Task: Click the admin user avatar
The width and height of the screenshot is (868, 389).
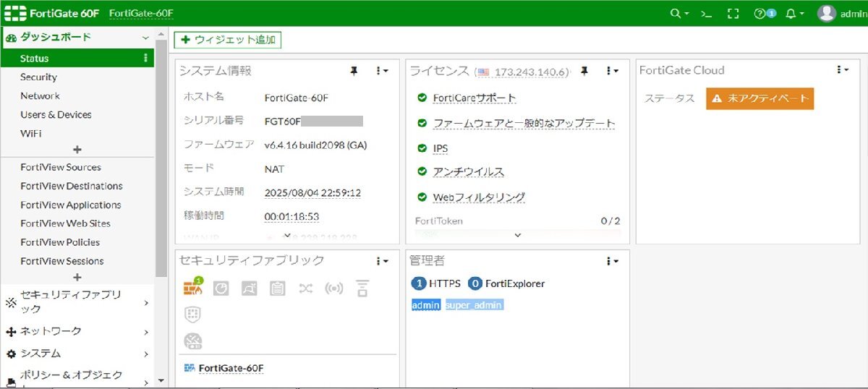Action: [827, 13]
